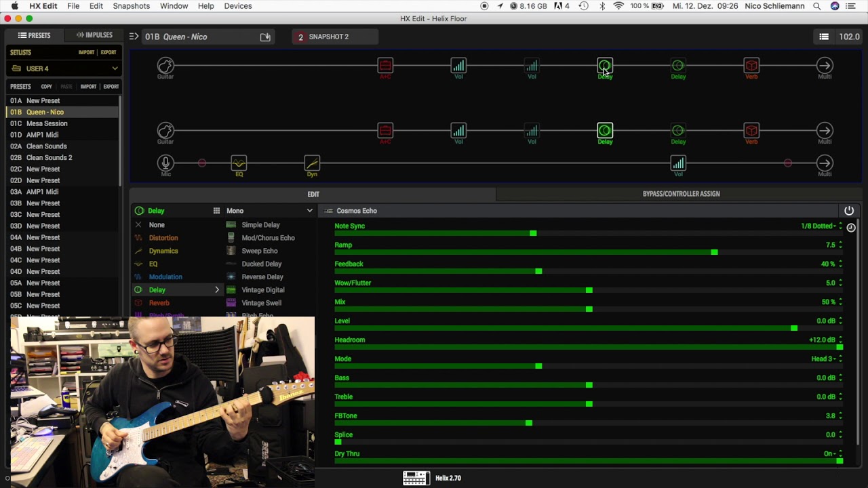
Task: Toggle the Cosmos Echo block bypass power button
Action: [x=849, y=211]
